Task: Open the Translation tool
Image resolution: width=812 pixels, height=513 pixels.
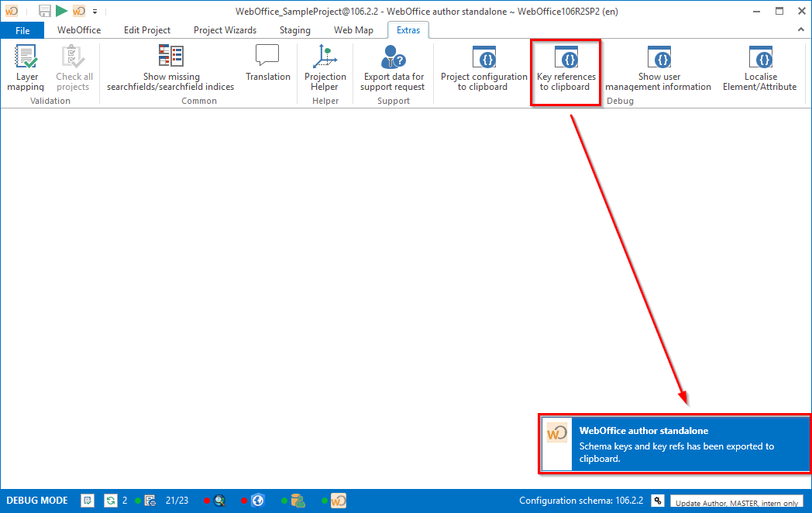Action: [267, 64]
